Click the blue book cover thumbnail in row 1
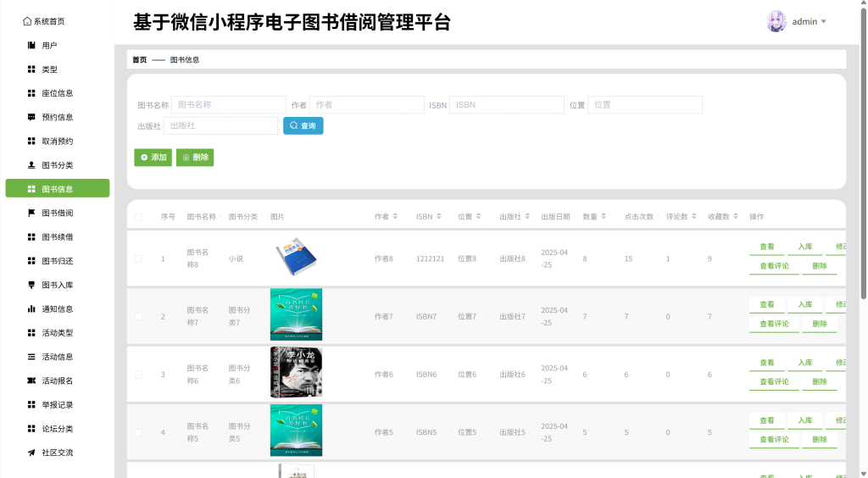The image size is (868, 478). point(296,257)
